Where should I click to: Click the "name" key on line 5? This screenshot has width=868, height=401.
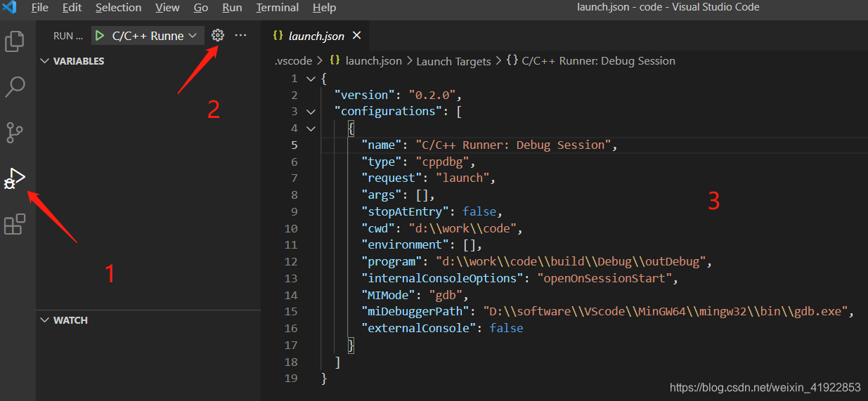click(382, 145)
